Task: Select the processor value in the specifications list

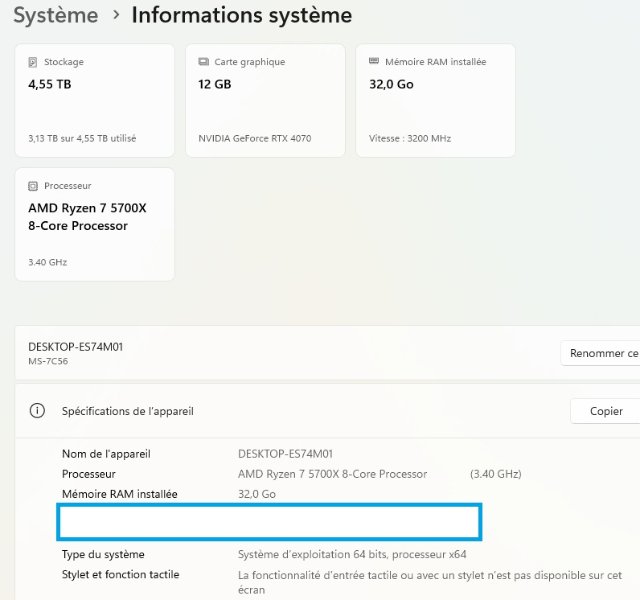Action: tap(332, 474)
